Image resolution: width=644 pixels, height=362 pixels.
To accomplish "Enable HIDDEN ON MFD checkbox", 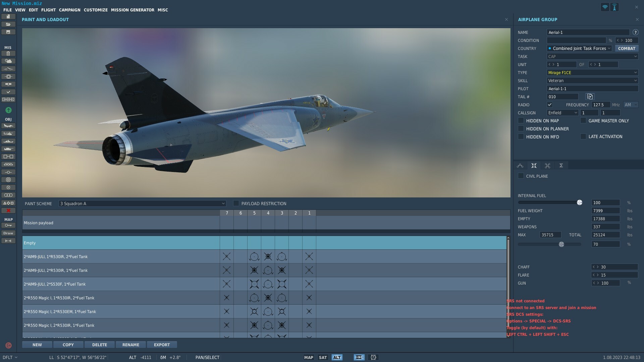I will [x=521, y=137].
